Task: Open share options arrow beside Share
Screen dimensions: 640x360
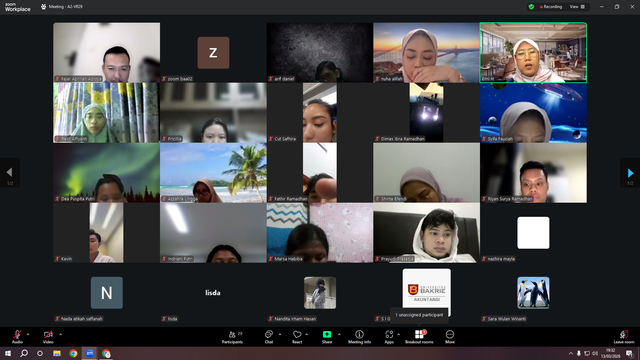Action: (x=339, y=334)
